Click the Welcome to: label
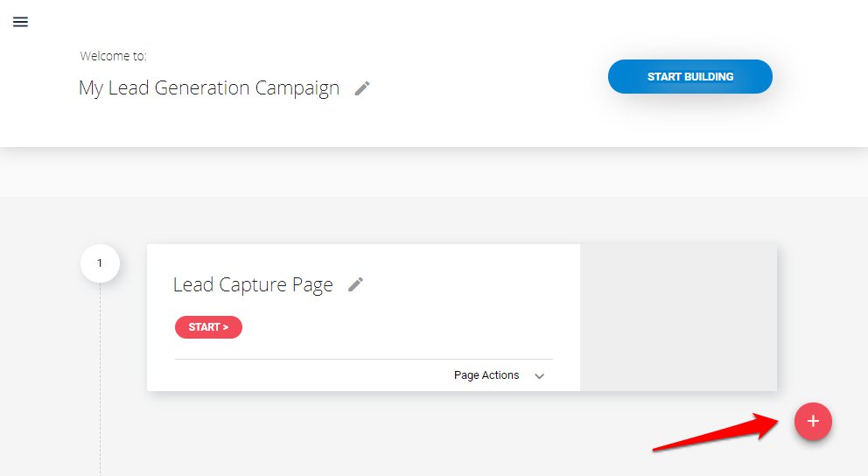Screen dimensions: 868x476 point(113,56)
